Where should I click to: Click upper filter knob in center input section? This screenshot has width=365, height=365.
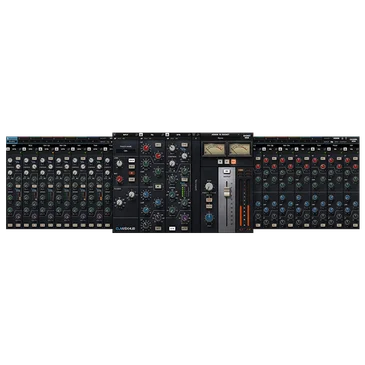(132, 195)
